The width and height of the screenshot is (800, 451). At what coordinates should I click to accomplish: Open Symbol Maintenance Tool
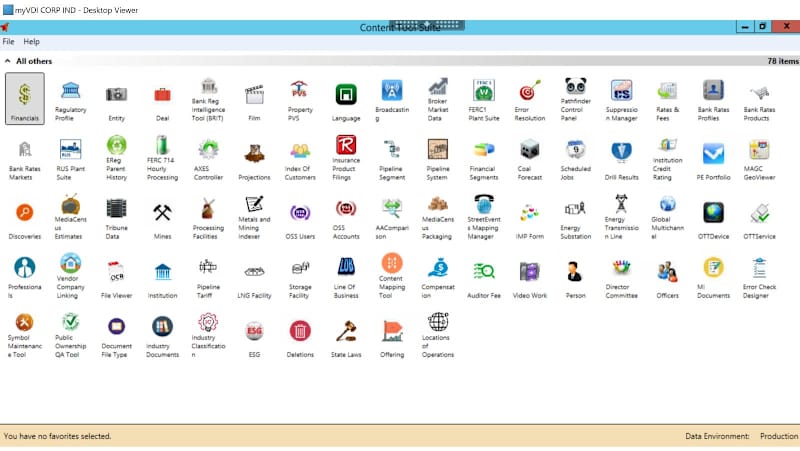pos(24,336)
